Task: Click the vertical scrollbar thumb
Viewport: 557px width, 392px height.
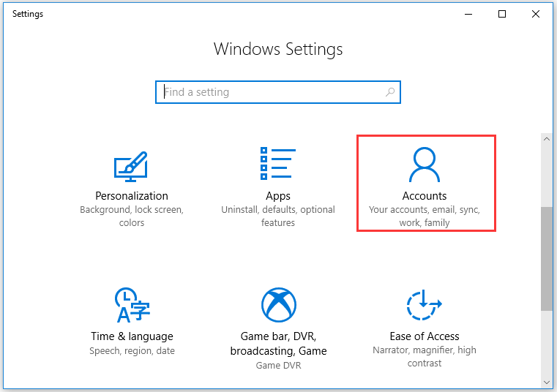Action: pos(547,258)
